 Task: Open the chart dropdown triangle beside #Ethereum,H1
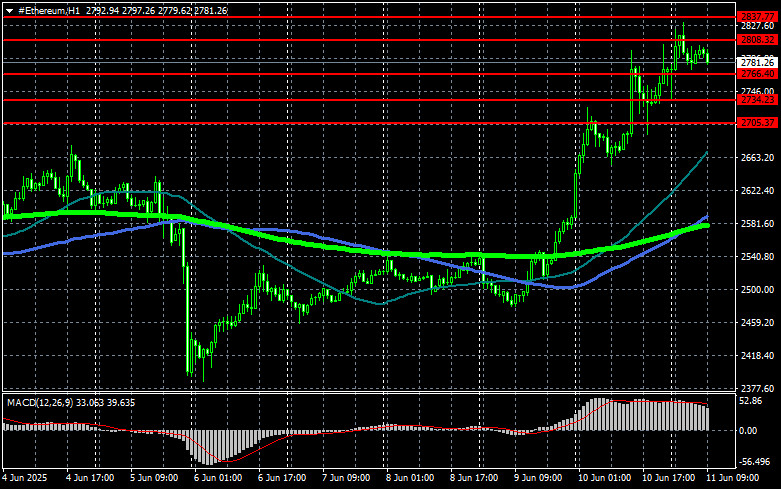click(x=9, y=10)
